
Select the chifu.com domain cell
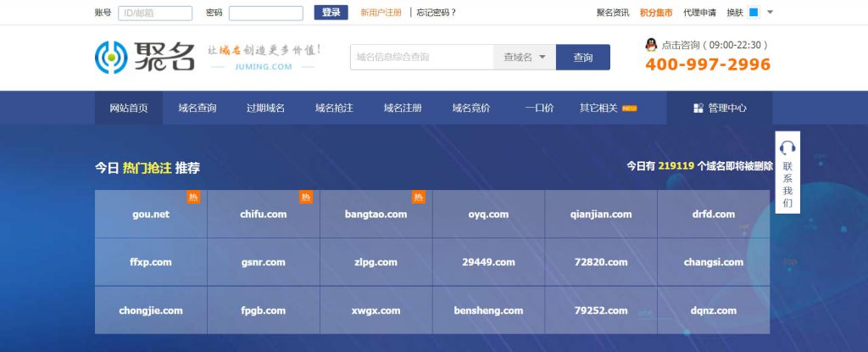(x=264, y=214)
